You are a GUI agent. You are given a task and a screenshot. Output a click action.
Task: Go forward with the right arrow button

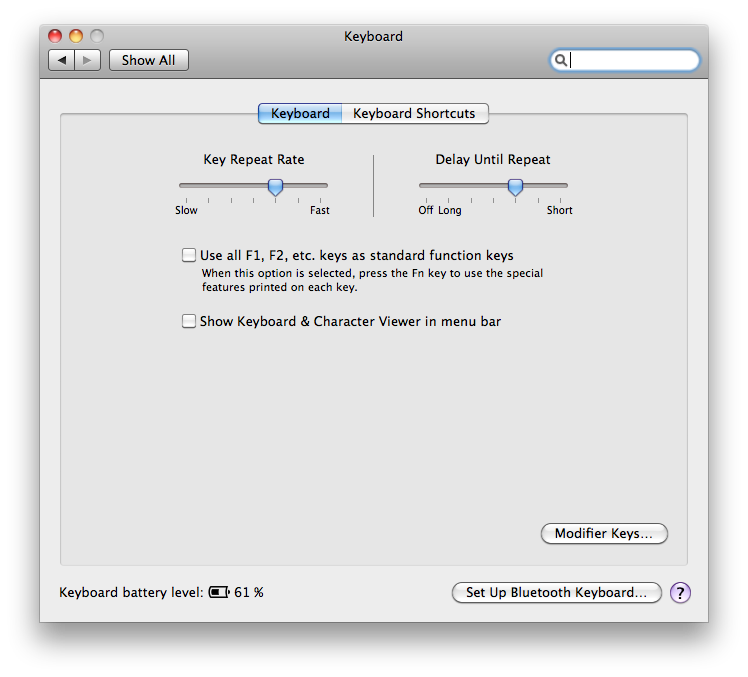(87, 60)
